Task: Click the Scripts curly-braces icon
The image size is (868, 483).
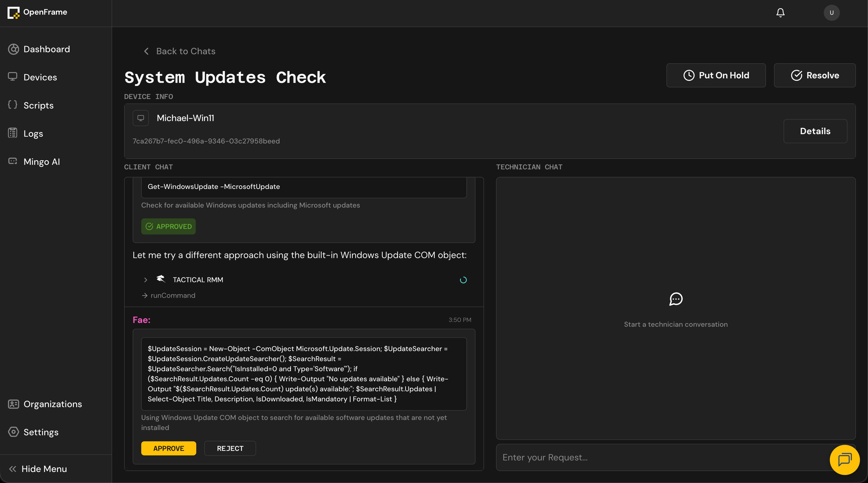Action: coord(12,105)
